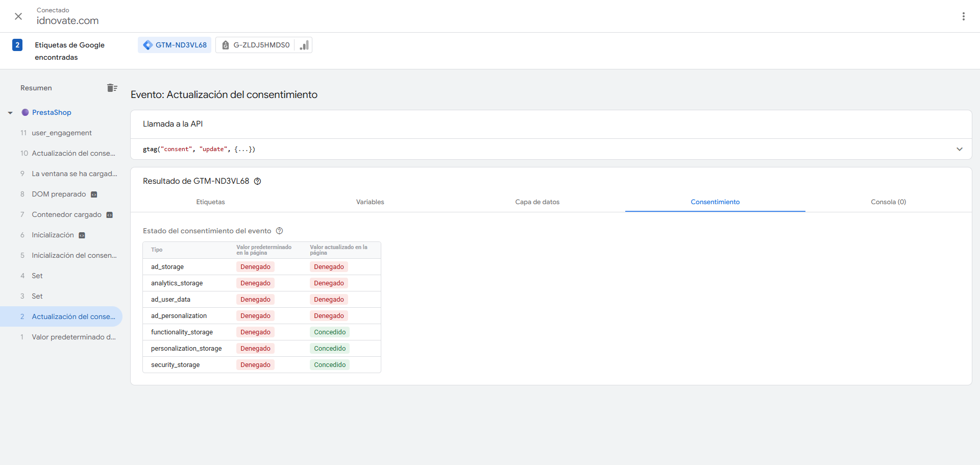Select event 6 Inicialización
The image size is (980, 465).
[61, 235]
